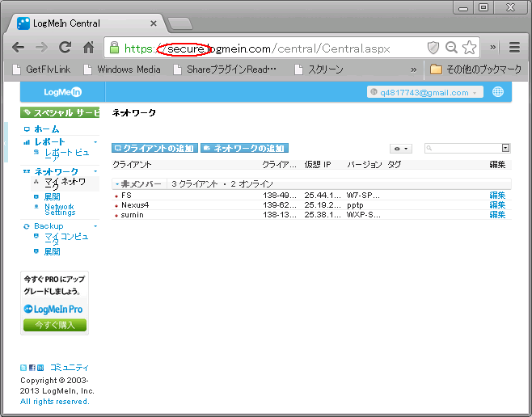Open 展開 under ネットワーク
Image resolution: width=532 pixels, height=417 pixels.
tap(52, 196)
